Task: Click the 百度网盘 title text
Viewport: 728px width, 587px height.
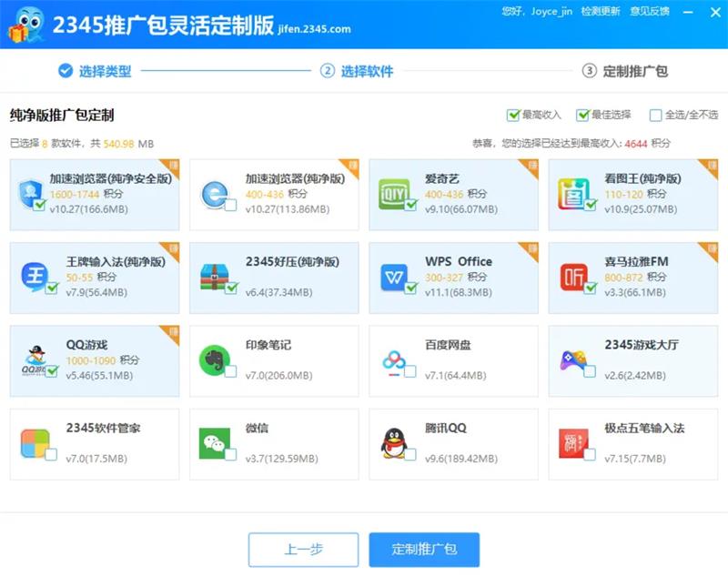Action: coord(448,345)
